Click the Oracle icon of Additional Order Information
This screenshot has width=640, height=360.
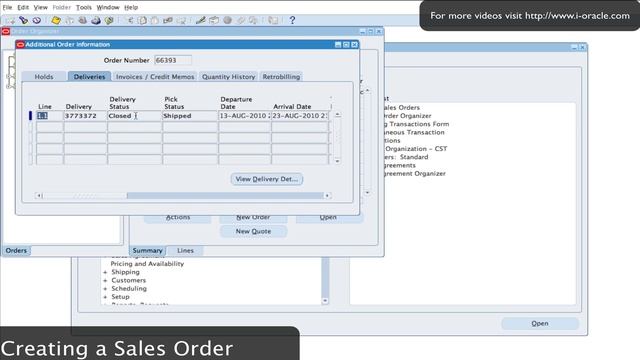[20, 44]
